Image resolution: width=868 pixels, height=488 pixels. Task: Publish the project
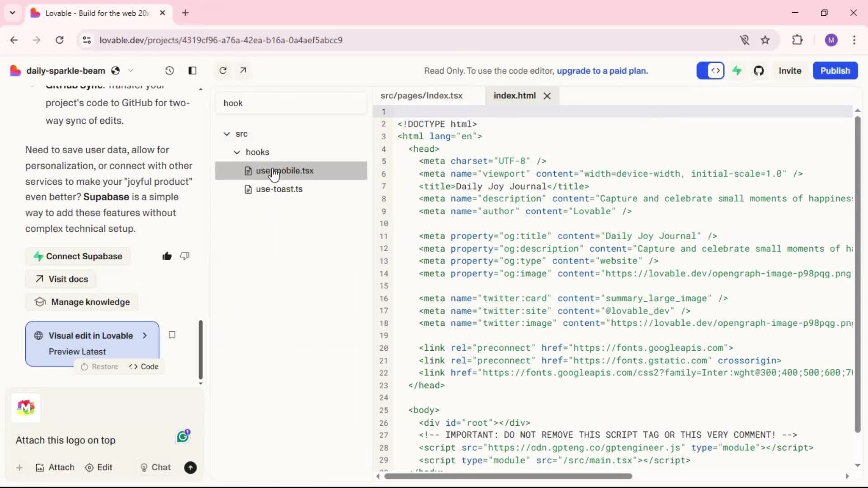[x=835, y=70]
